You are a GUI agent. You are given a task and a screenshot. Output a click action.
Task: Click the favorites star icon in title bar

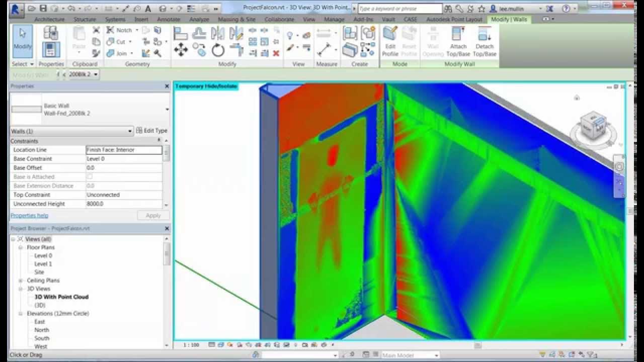pyautogui.click(x=481, y=9)
